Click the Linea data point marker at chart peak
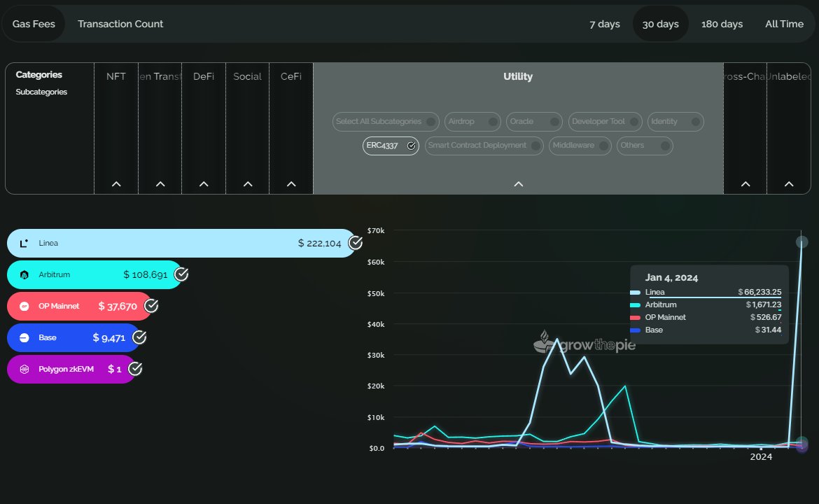The height and width of the screenshot is (504, 819). coord(801,241)
